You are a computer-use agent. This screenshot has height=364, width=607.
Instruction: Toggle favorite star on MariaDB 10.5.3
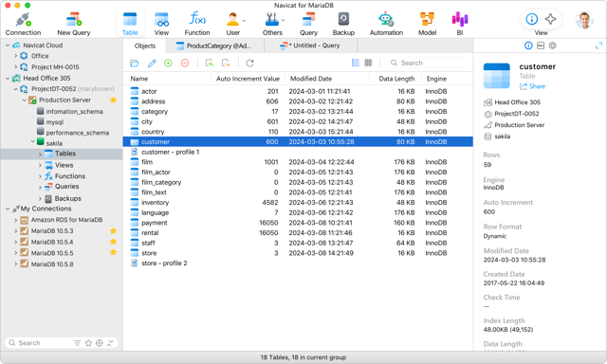113,231
